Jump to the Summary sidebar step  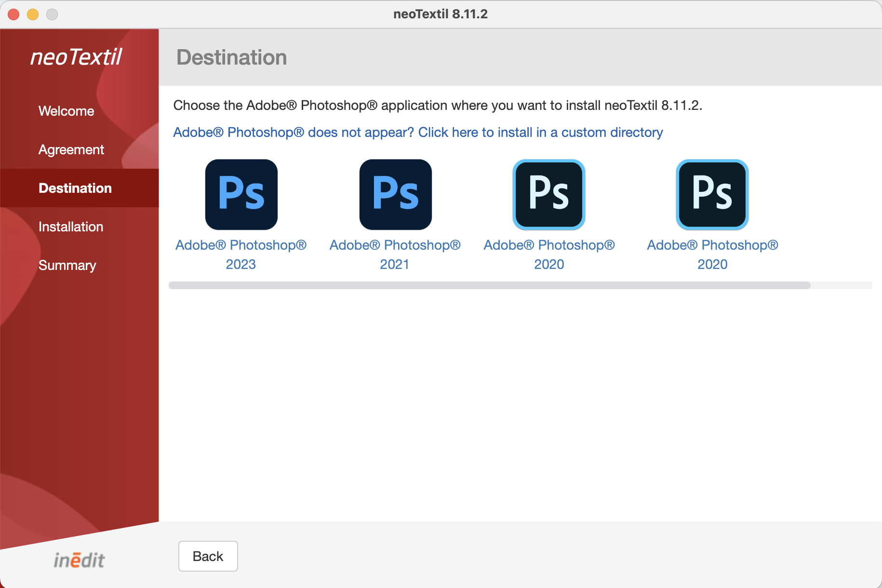67,265
